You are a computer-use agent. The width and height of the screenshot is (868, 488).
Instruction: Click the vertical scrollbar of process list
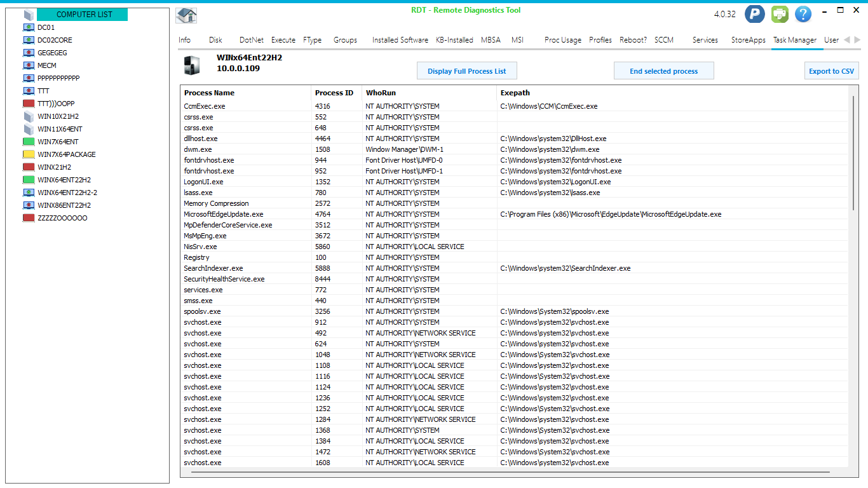point(855,152)
